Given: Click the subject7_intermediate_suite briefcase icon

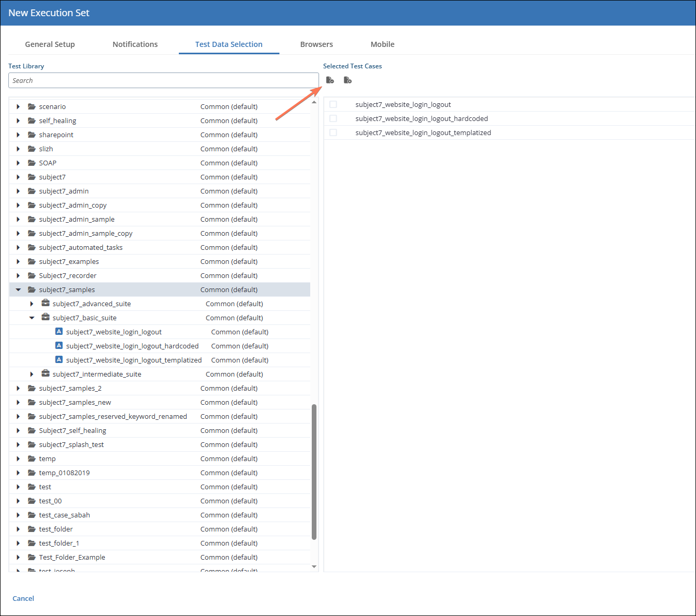Looking at the screenshot, I should pyautogui.click(x=45, y=373).
